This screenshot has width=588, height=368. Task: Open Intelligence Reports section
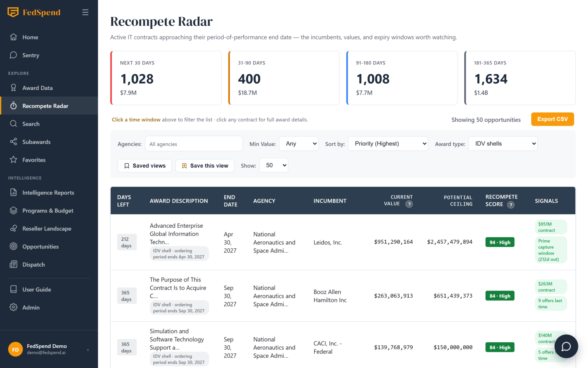(49, 192)
